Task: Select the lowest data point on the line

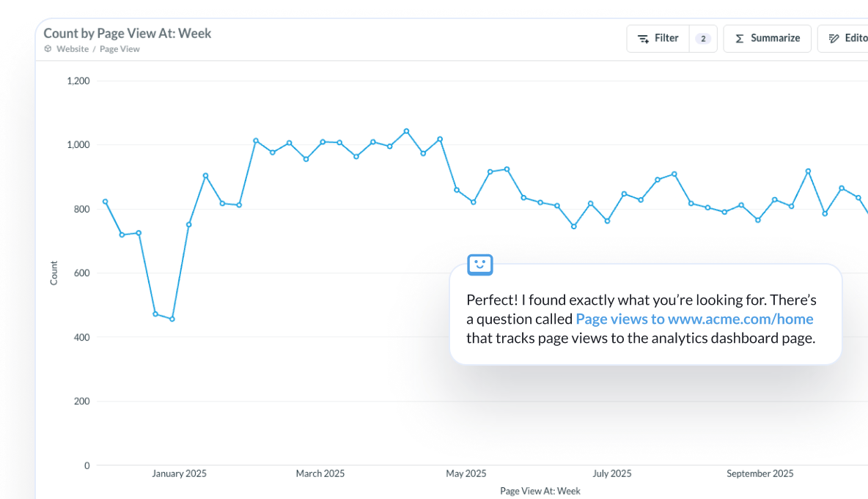Action: (172, 319)
